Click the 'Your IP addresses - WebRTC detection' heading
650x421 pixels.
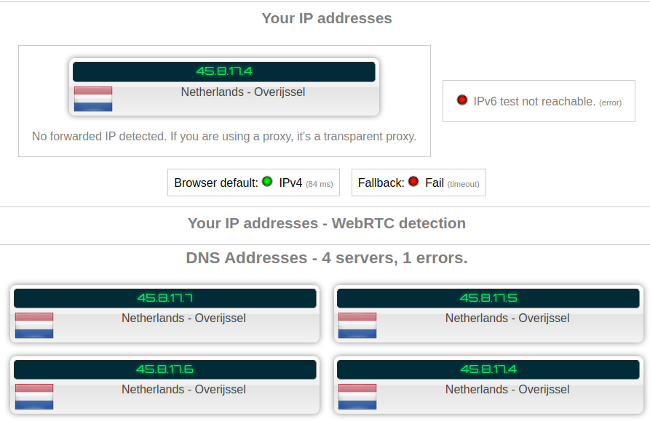click(326, 223)
